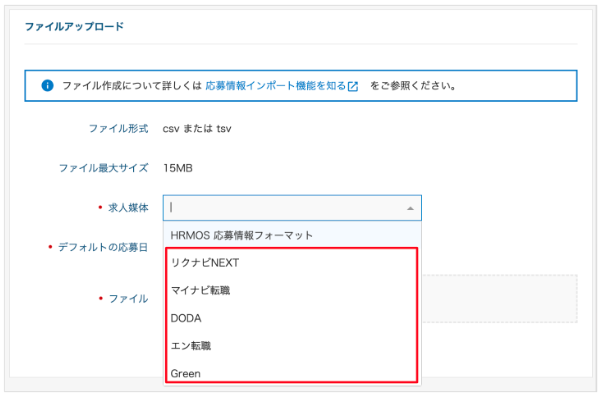This screenshot has height=397, width=602.
Task: Click the ファイル field label
Action: [x=128, y=299]
